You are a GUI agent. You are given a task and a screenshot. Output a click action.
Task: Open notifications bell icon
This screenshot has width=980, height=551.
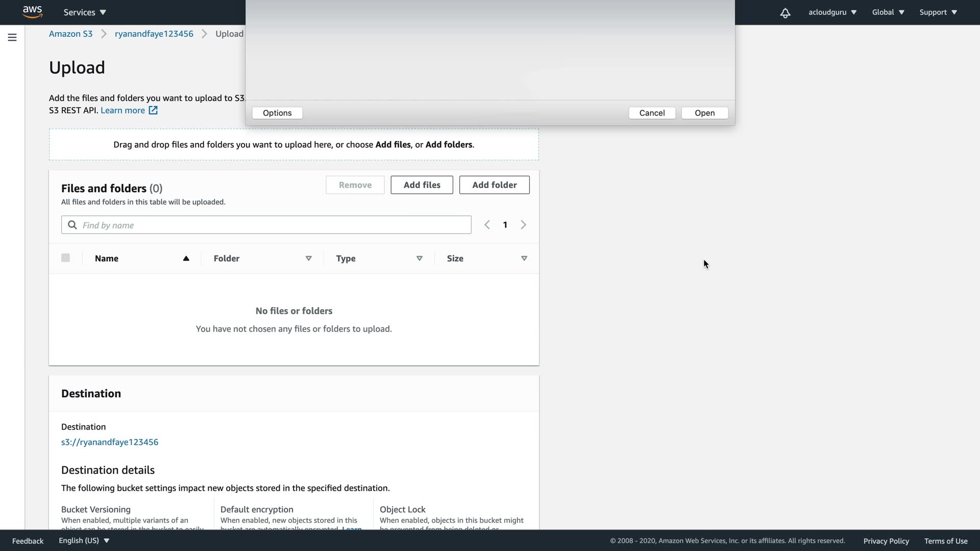click(x=785, y=13)
